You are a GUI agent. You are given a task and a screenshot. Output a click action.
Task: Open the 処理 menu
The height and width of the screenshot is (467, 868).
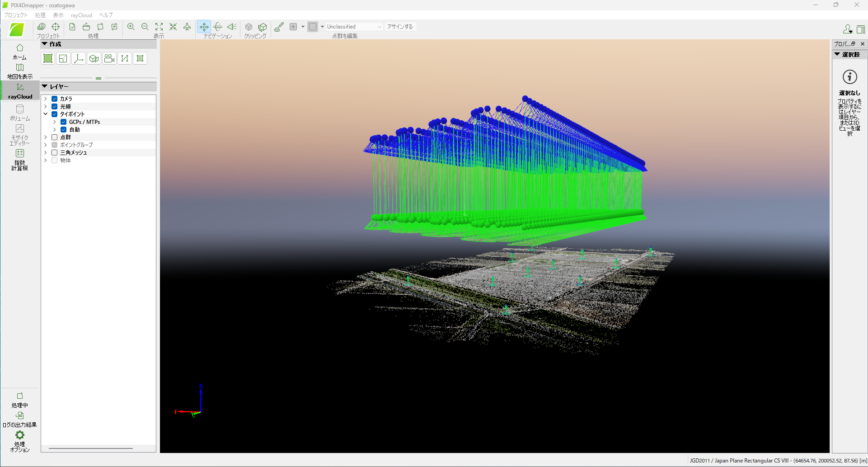(40, 15)
